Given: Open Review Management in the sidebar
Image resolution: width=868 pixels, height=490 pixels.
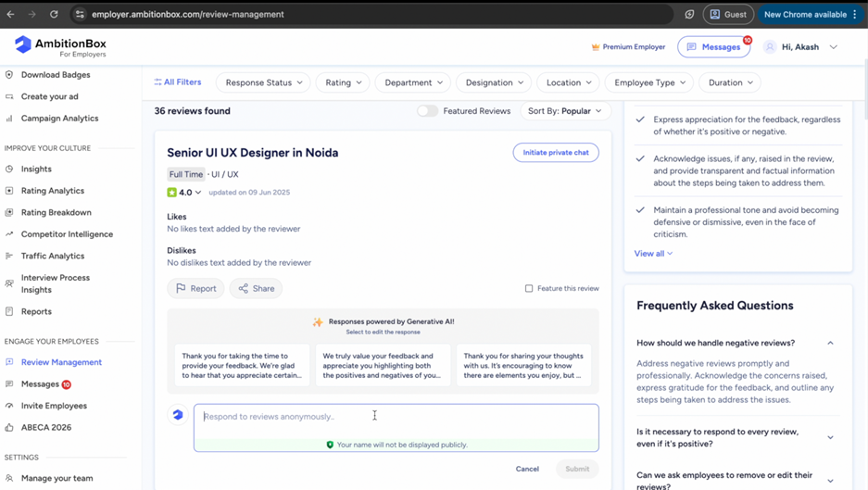Looking at the screenshot, I should (x=61, y=362).
